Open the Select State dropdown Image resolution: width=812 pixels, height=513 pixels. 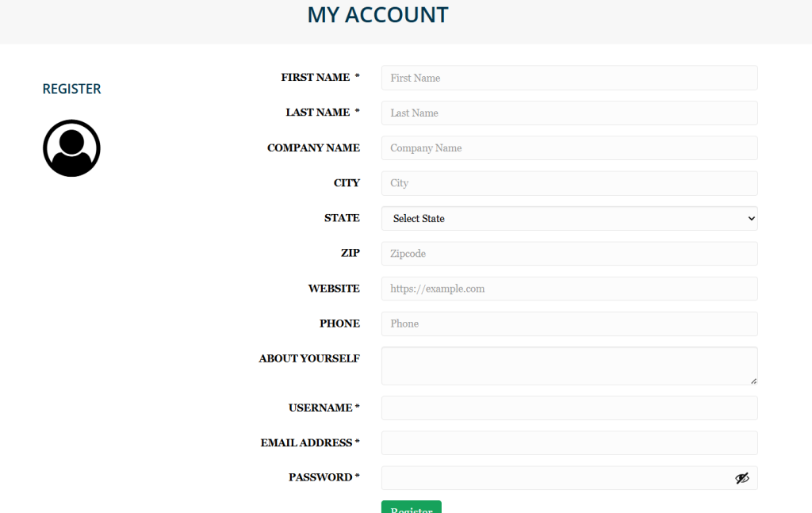point(569,219)
